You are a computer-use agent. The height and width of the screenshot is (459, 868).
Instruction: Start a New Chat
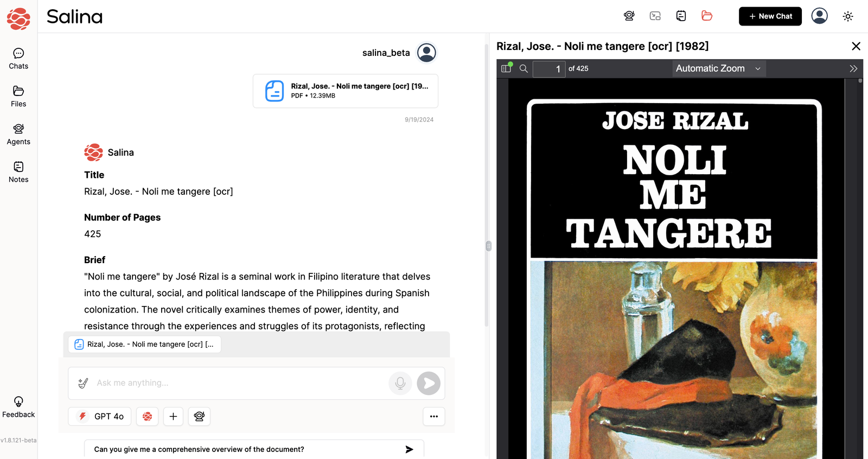point(770,16)
